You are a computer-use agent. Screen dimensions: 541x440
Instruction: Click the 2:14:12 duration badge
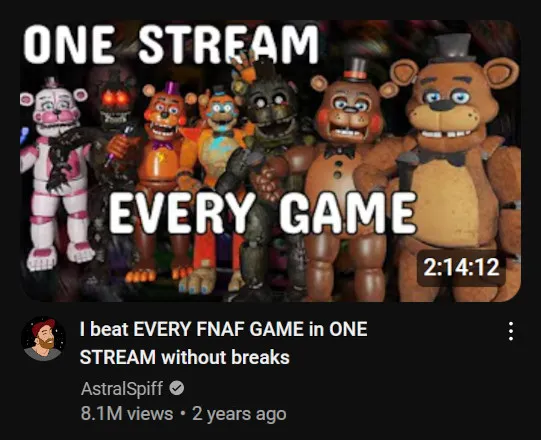(461, 267)
